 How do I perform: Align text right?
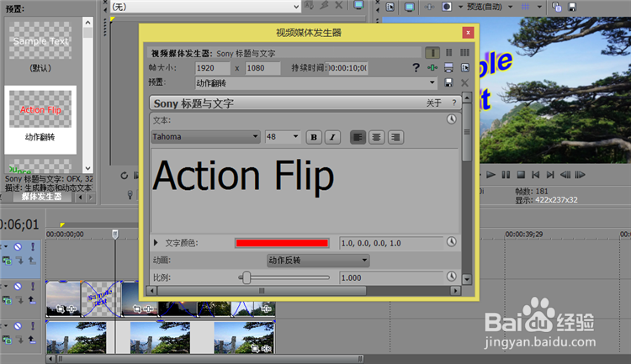395,137
